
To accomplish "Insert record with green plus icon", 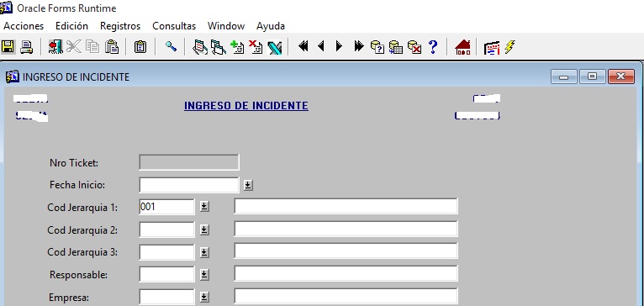I will pos(237,47).
